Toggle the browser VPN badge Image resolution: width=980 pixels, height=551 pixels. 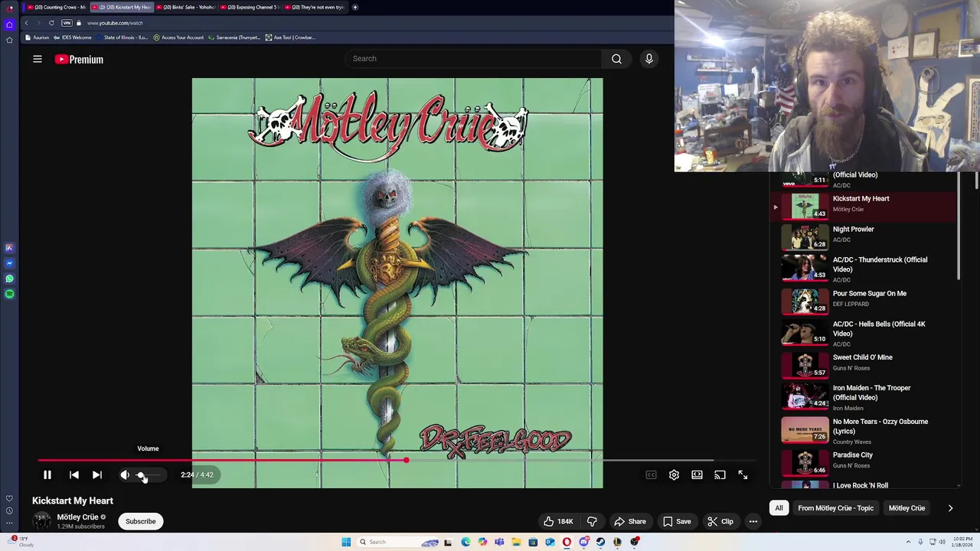click(x=67, y=23)
